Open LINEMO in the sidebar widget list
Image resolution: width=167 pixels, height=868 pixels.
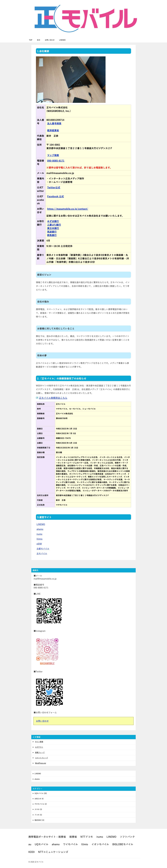coord(38,774)
